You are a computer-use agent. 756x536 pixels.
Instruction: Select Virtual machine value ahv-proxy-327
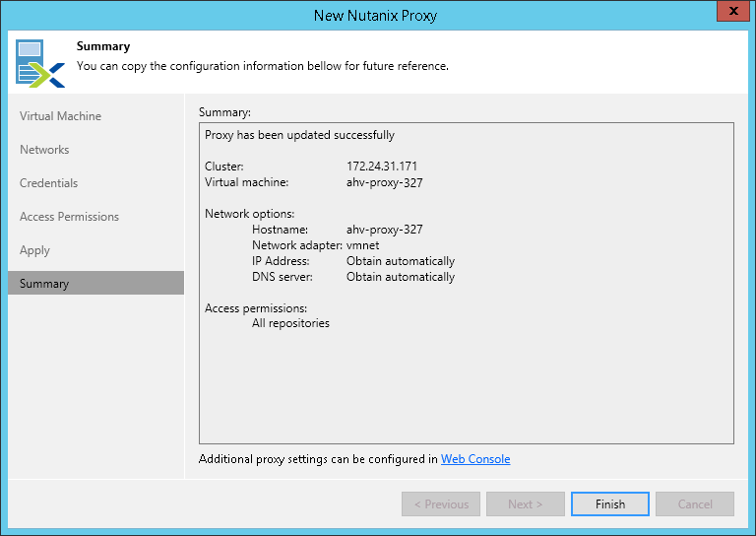(384, 183)
